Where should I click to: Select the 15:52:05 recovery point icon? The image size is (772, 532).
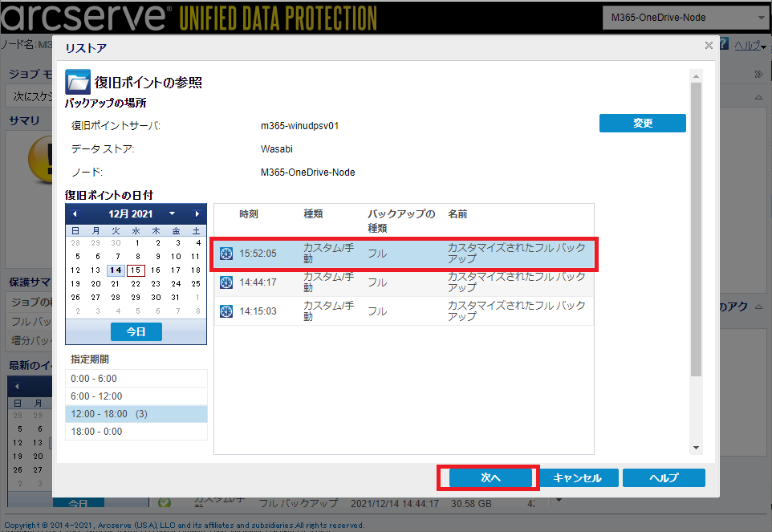tap(226, 254)
